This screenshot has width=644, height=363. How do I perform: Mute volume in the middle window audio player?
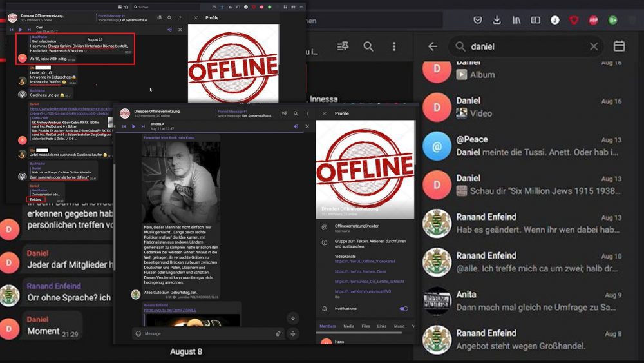click(296, 126)
